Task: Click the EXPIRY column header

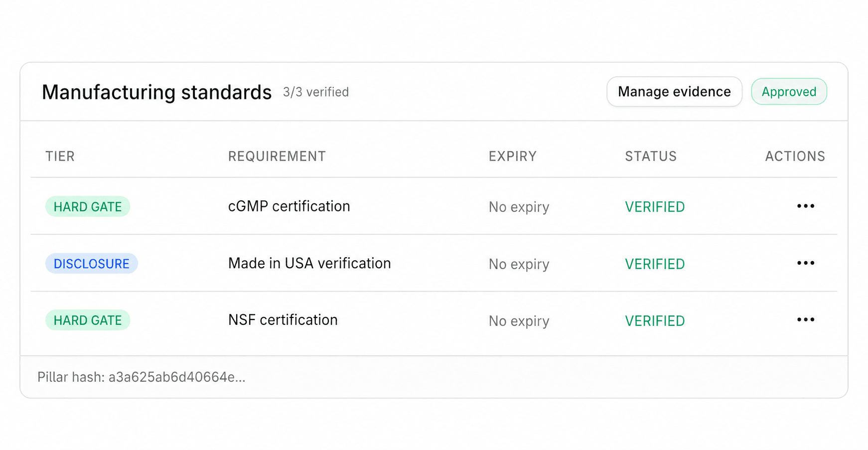Action: point(512,156)
